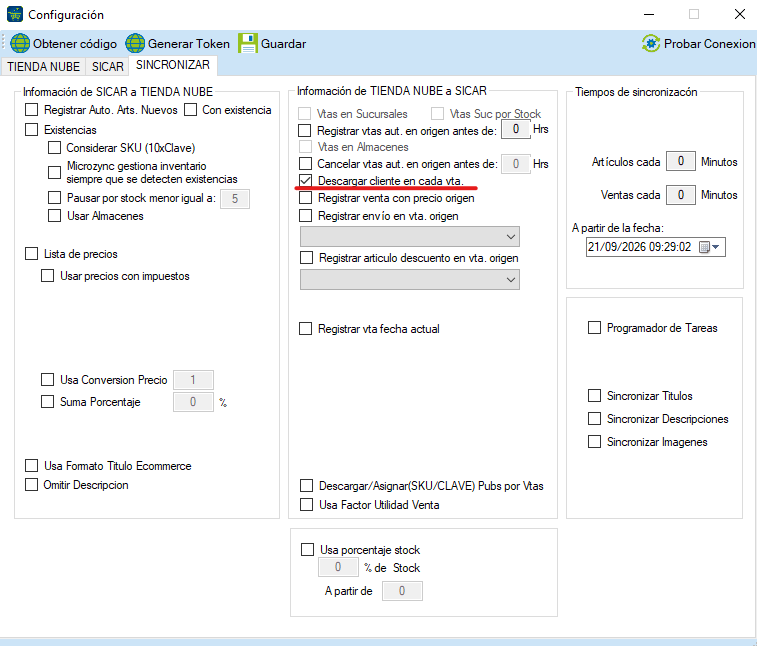Minimize the Configuración window
This screenshot has width=757, height=646.
(x=649, y=14)
